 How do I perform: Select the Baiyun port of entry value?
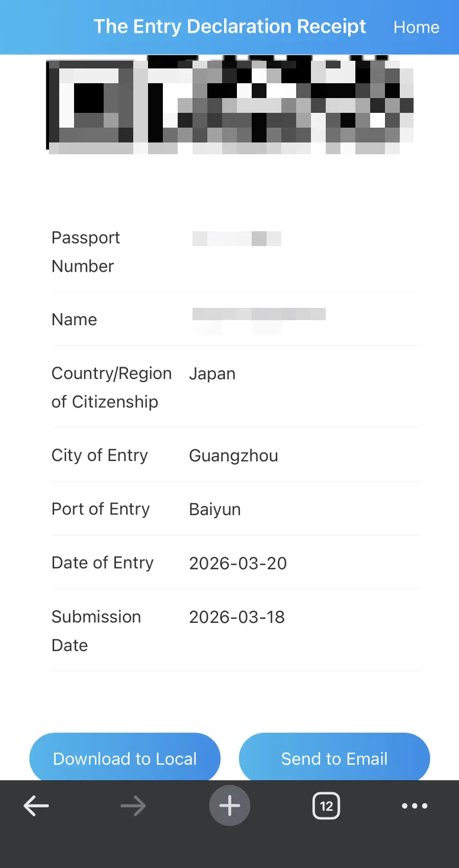coord(215,510)
